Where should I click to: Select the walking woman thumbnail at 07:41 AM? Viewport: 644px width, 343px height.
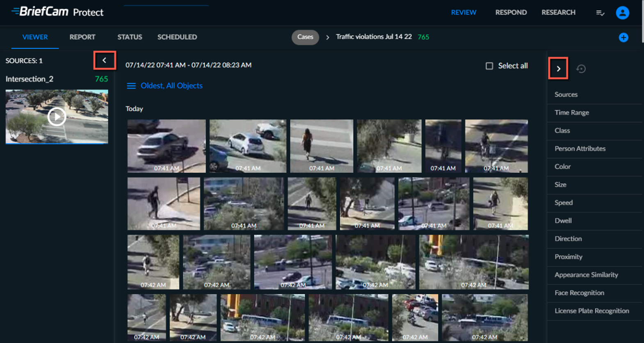pyautogui.click(x=322, y=146)
